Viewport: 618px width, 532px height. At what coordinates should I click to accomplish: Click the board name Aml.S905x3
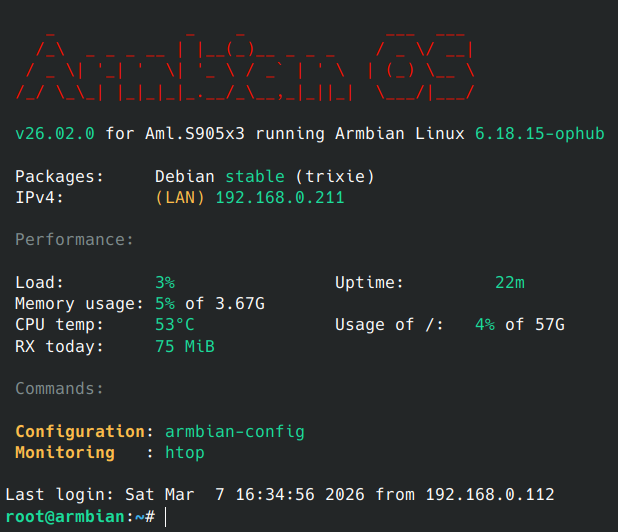coord(195,134)
